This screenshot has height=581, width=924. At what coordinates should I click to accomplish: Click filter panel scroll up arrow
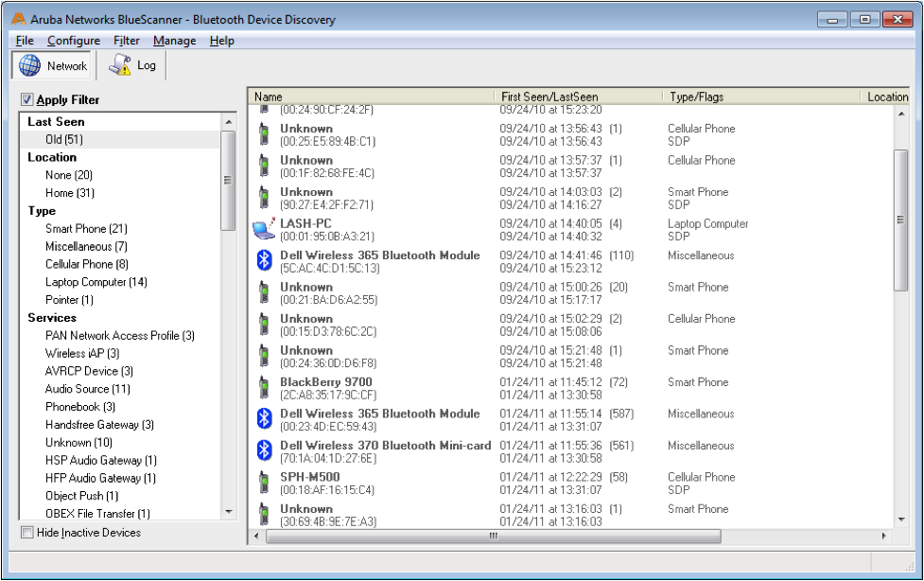point(229,121)
